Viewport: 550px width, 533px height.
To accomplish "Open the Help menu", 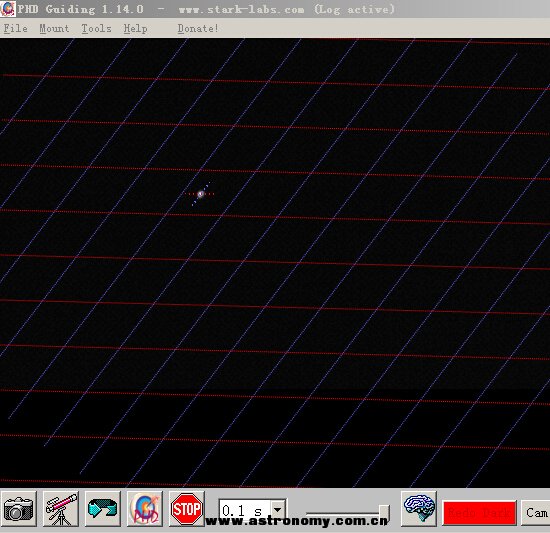I will point(135,28).
